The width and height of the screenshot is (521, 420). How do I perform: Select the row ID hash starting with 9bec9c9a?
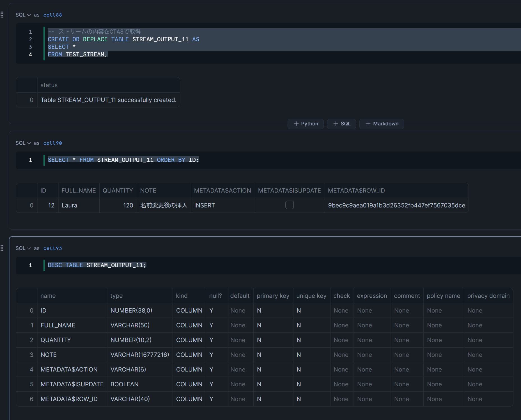tap(396, 205)
